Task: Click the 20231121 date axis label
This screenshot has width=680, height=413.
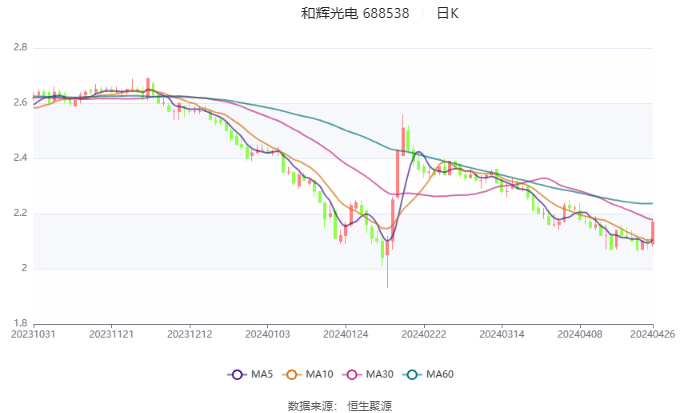Action: coord(111,334)
